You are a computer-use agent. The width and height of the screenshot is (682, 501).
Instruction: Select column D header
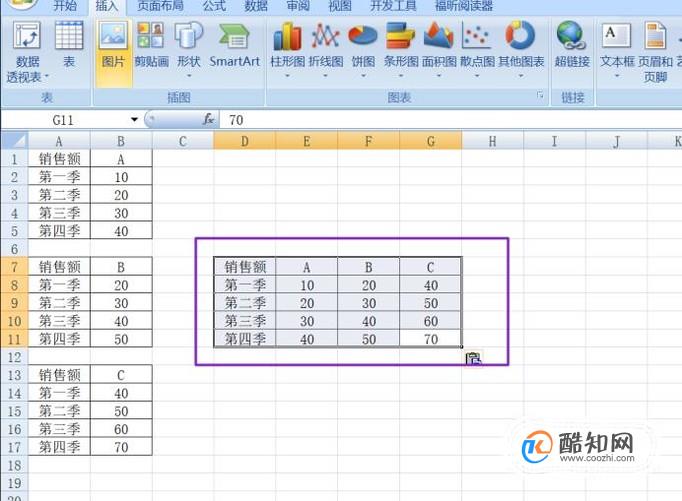coord(244,141)
